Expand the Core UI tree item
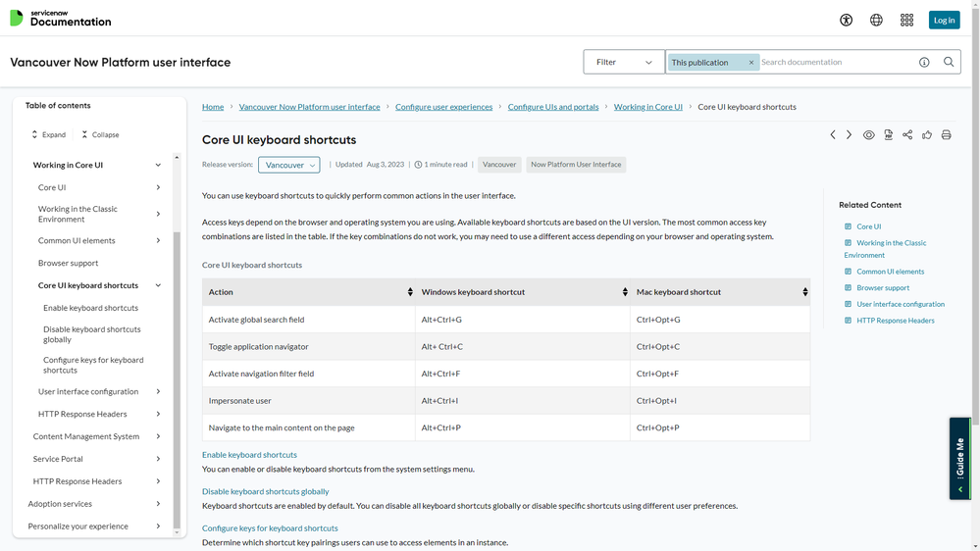Image resolution: width=980 pixels, height=551 pixels. coord(158,187)
